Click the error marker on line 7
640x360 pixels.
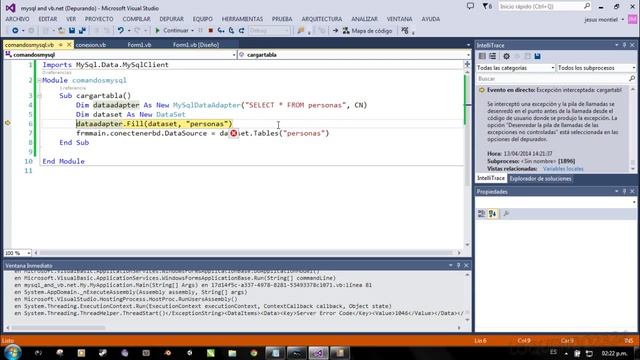point(233,133)
